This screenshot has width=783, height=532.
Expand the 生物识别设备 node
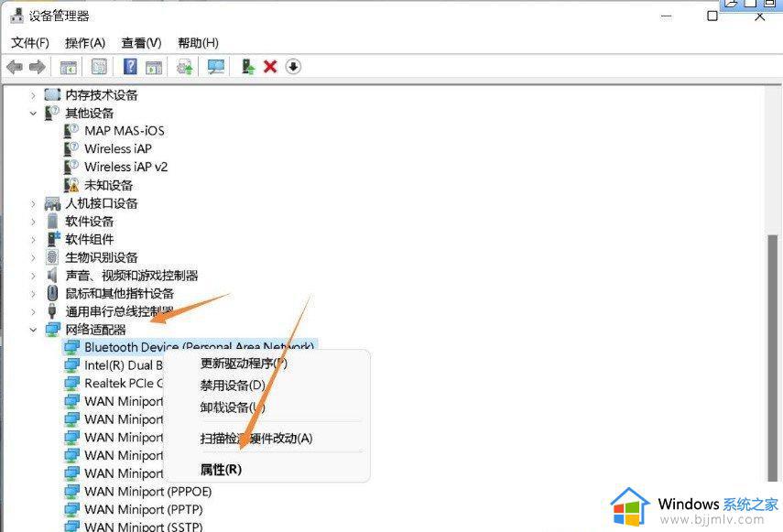click(x=33, y=257)
